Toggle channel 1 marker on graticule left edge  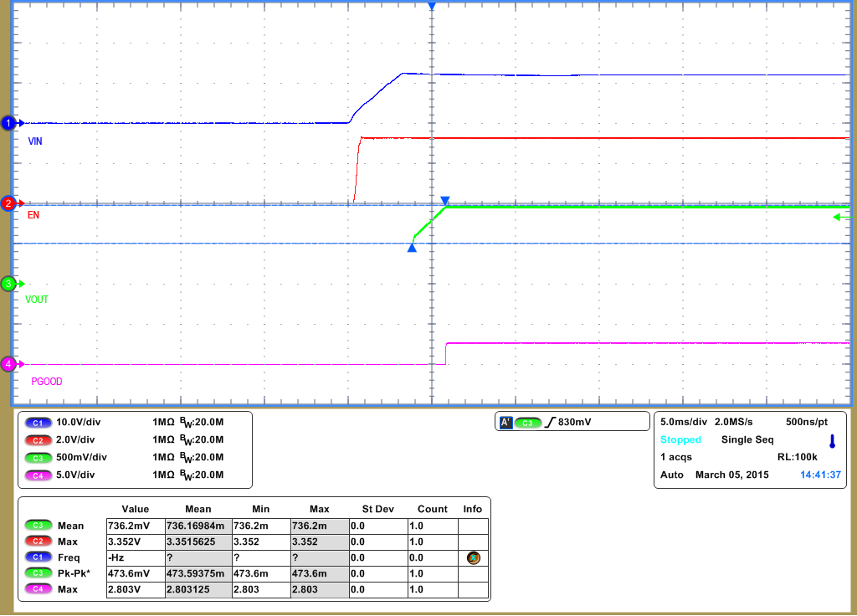click(x=8, y=122)
